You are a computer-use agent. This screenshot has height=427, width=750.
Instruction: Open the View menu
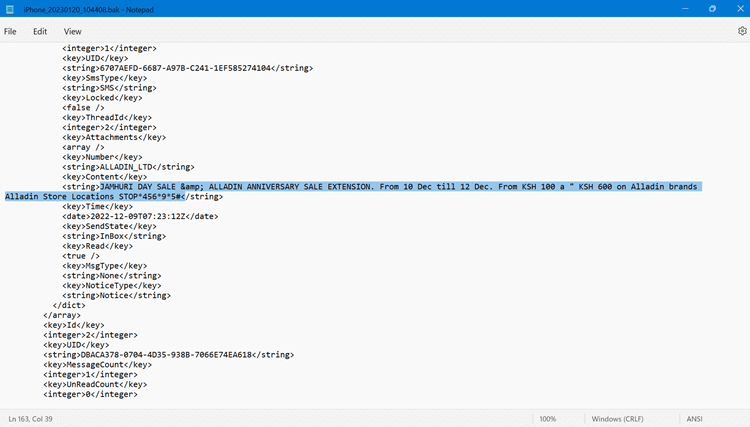pyautogui.click(x=72, y=31)
